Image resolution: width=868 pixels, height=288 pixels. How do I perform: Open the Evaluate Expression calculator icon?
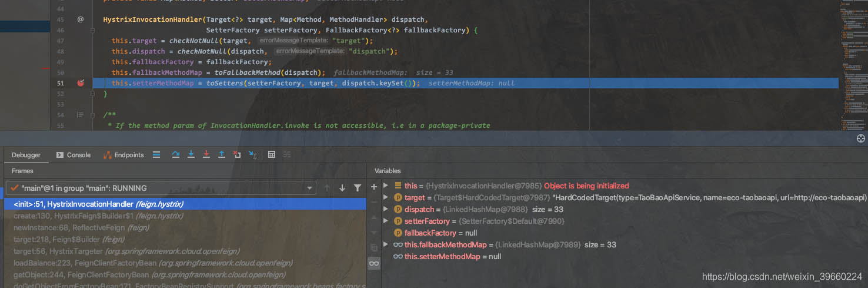tap(271, 155)
